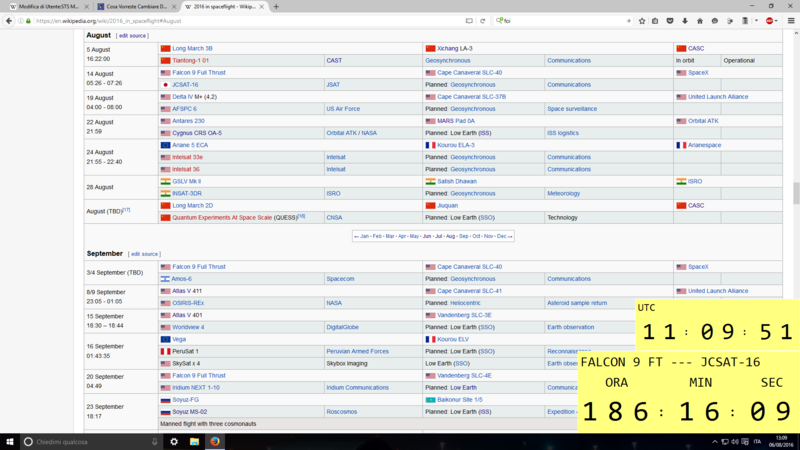This screenshot has height=450, width=800.
Task: Open the Arianespace link
Action: point(705,145)
